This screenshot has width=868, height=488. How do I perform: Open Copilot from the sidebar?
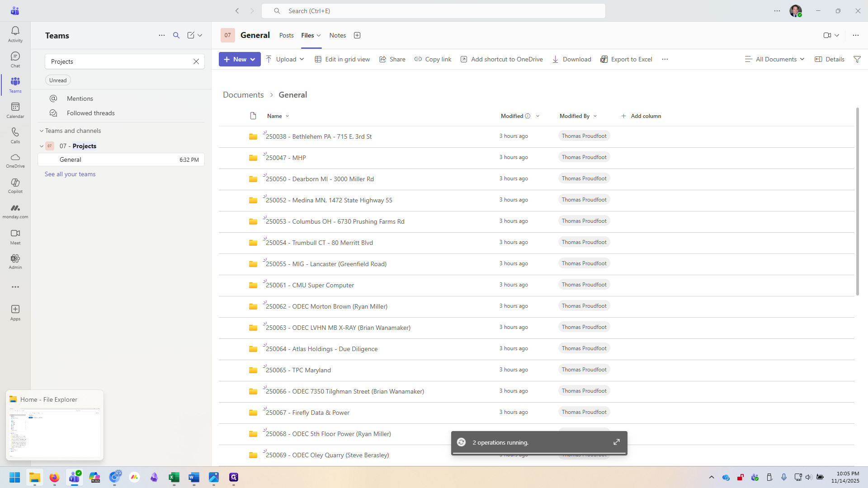tap(15, 184)
